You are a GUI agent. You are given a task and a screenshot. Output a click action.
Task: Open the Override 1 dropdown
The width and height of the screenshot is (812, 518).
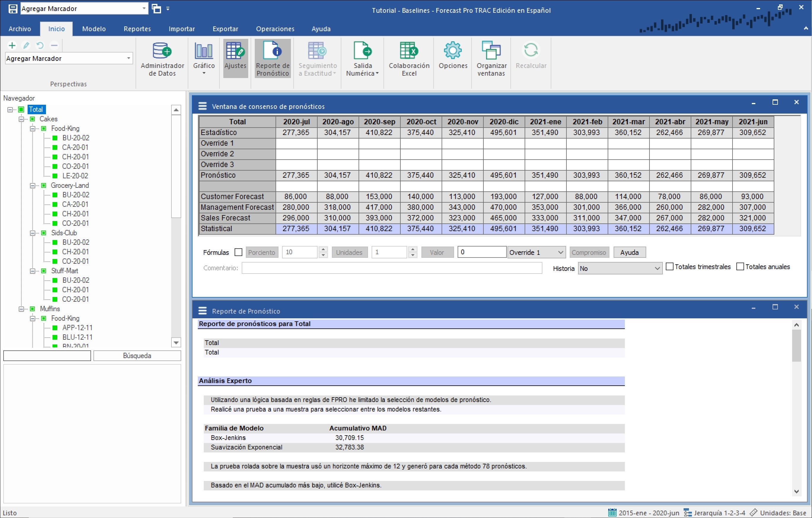click(536, 252)
